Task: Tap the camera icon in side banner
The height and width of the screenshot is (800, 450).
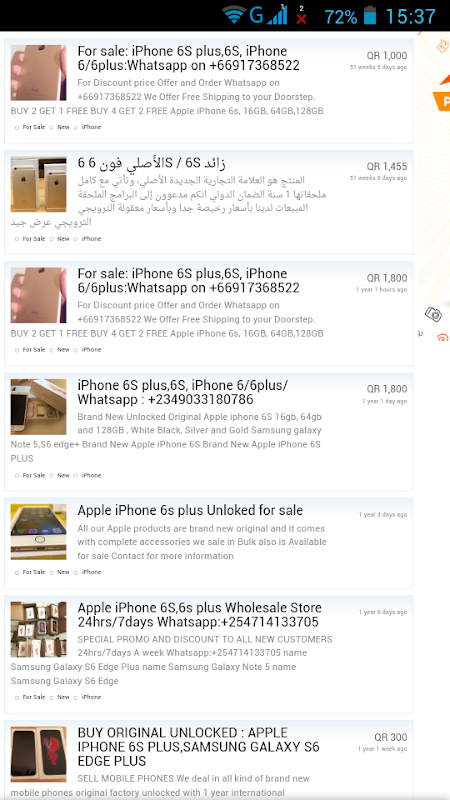Action: point(433,314)
